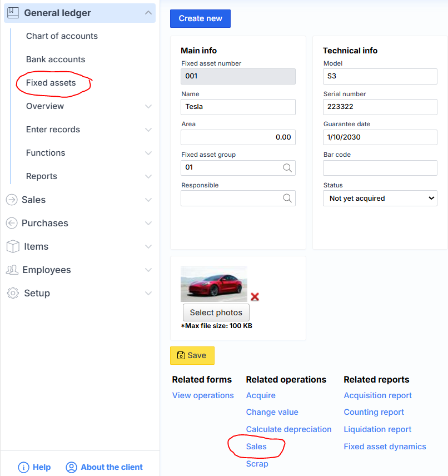The image size is (448, 476).
Task: Click the magnifier in Fixed asset group field
Action: pyautogui.click(x=287, y=167)
